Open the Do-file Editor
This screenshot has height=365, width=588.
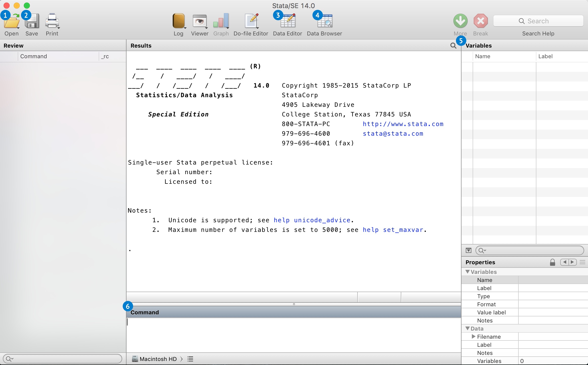click(x=251, y=21)
